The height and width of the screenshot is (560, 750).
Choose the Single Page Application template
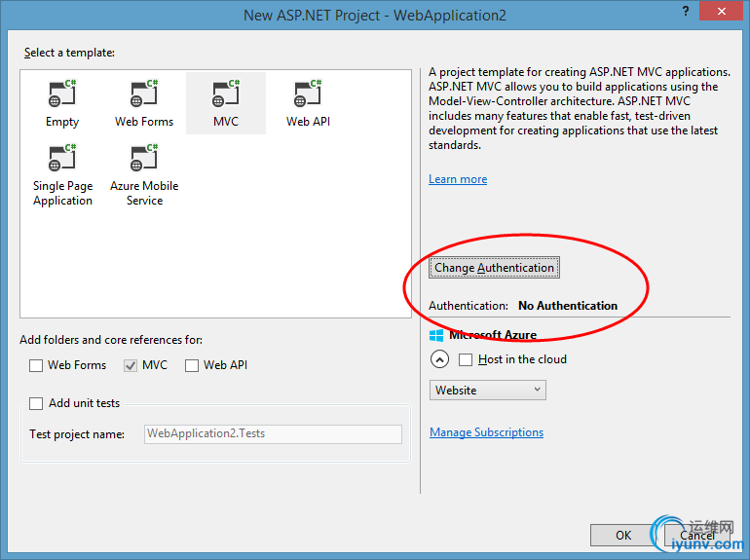(x=62, y=176)
